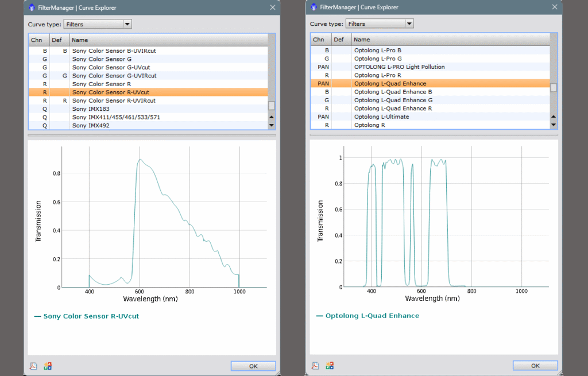
Task: Click the scroll down arrow in right filter list
Action: [x=554, y=125]
